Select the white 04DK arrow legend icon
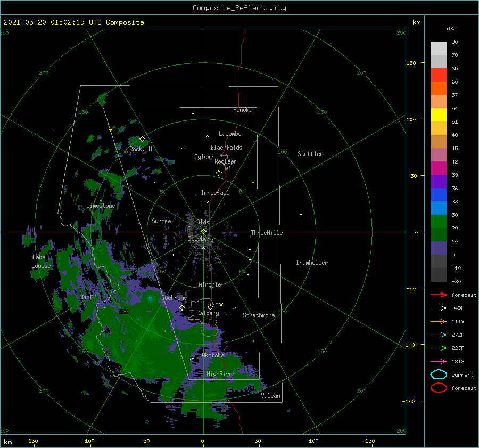 click(439, 308)
